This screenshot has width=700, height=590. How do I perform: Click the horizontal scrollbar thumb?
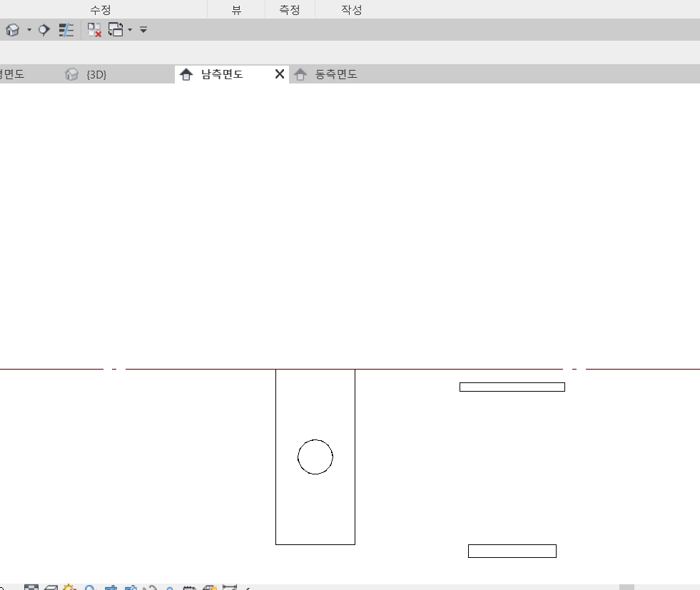coord(627,587)
